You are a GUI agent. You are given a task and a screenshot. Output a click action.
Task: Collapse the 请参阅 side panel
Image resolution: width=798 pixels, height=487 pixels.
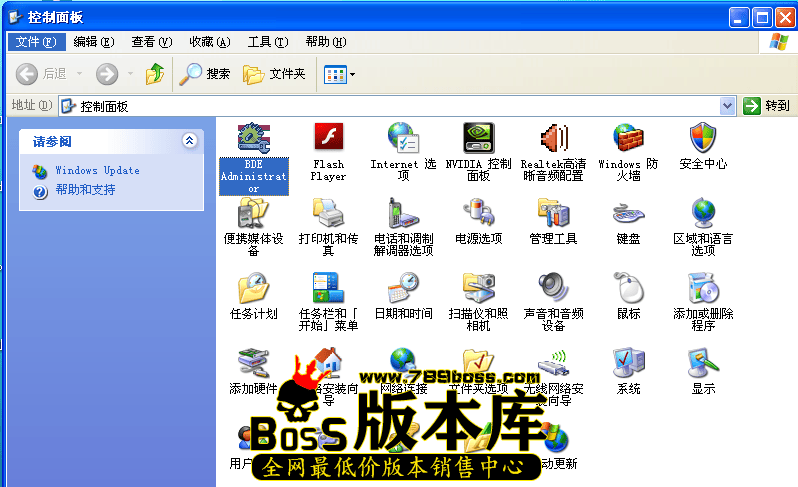(x=189, y=141)
